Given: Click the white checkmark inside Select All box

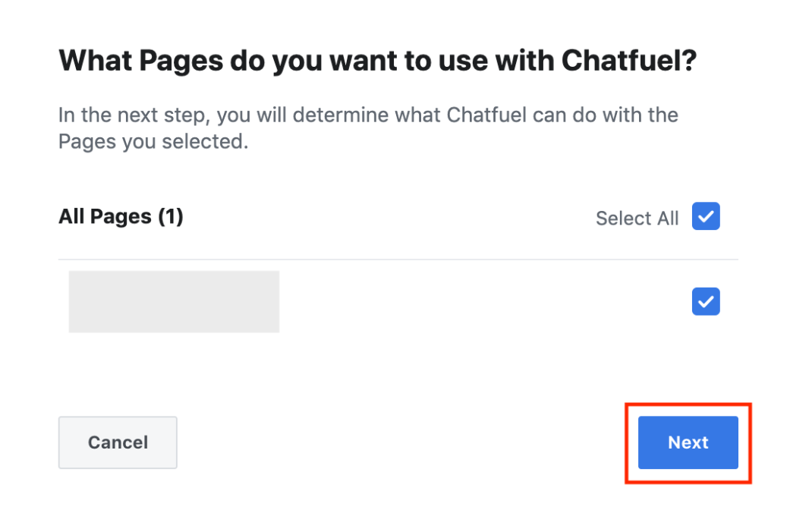Looking at the screenshot, I should click(x=706, y=217).
